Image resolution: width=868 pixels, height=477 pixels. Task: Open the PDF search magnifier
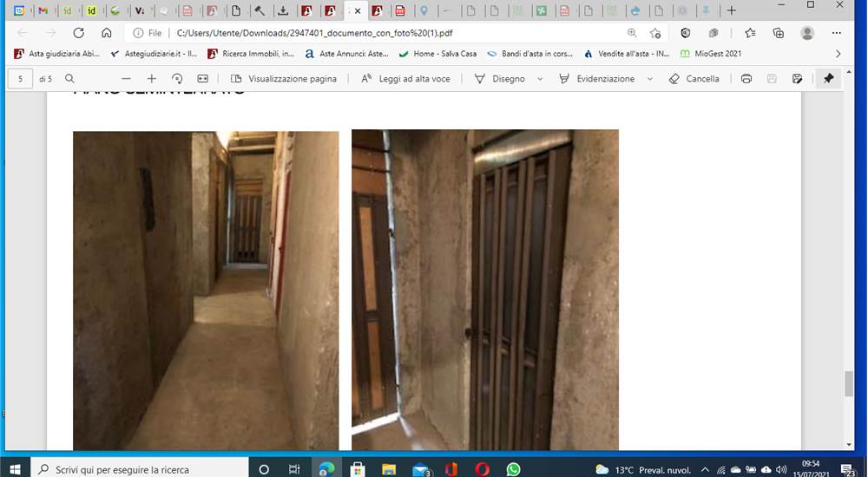69,79
